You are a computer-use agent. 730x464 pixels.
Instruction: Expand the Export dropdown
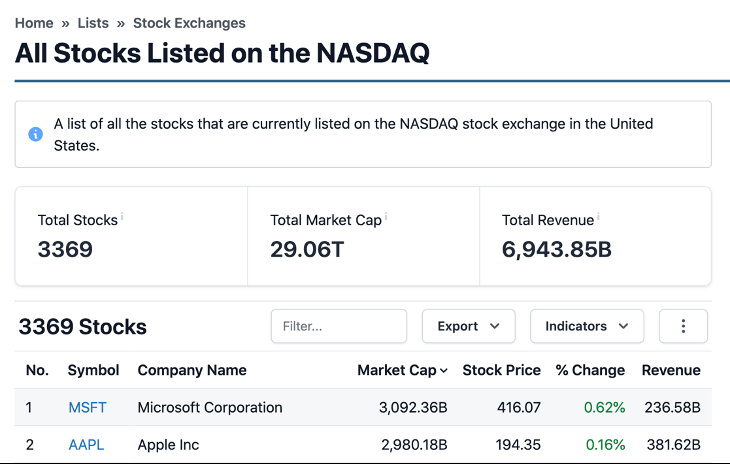468,326
